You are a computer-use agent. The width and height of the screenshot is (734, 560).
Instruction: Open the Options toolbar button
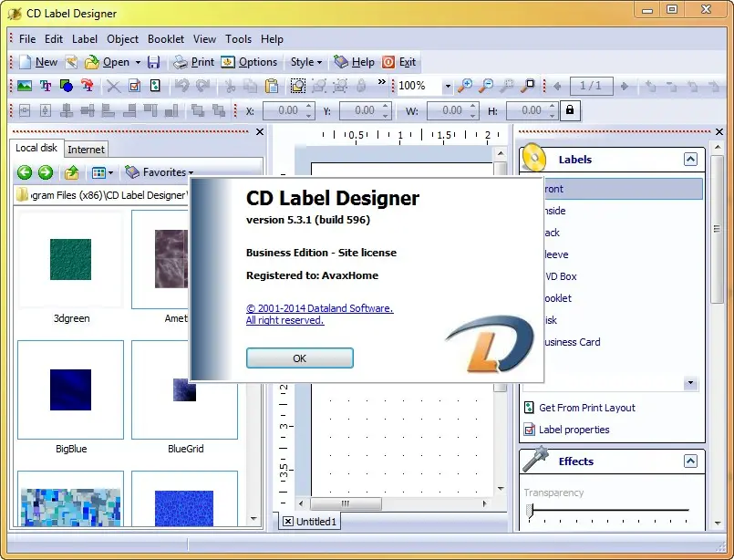pyautogui.click(x=249, y=62)
